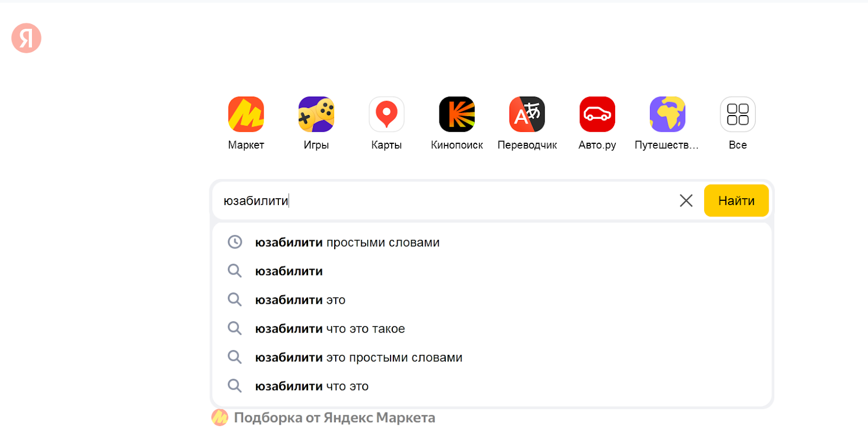Launch Игры from the services row
This screenshot has height=432, width=868.
pyautogui.click(x=316, y=114)
